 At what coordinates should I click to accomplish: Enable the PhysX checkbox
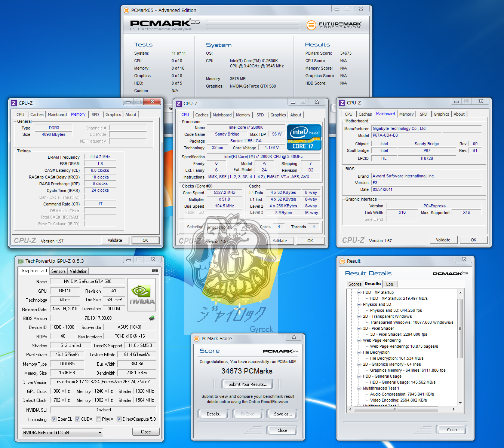[x=98, y=419]
